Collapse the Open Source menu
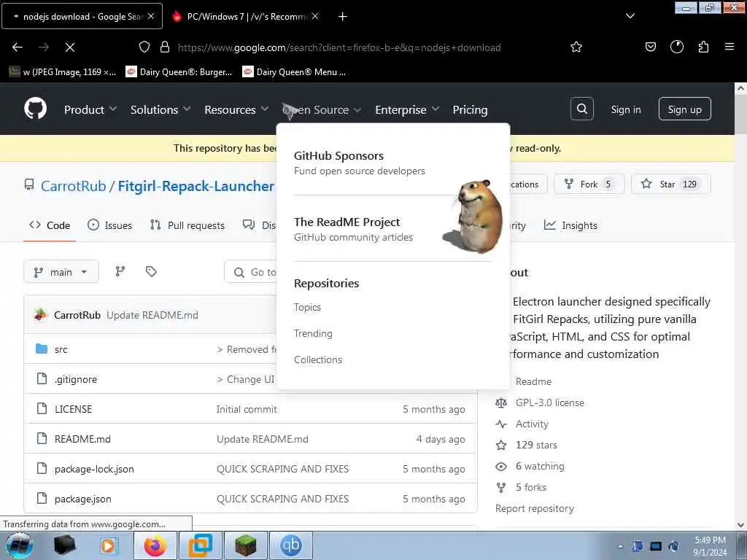Screen dimensions: 747x560 click(x=322, y=109)
